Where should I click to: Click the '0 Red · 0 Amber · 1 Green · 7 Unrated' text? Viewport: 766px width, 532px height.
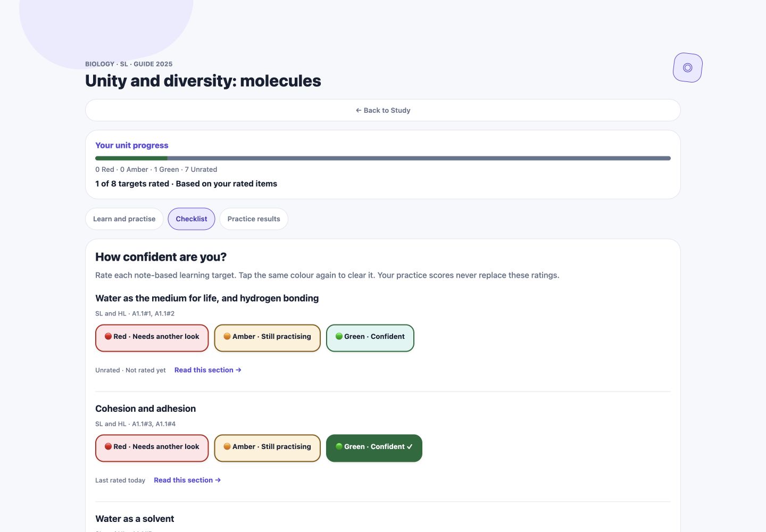(156, 169)
